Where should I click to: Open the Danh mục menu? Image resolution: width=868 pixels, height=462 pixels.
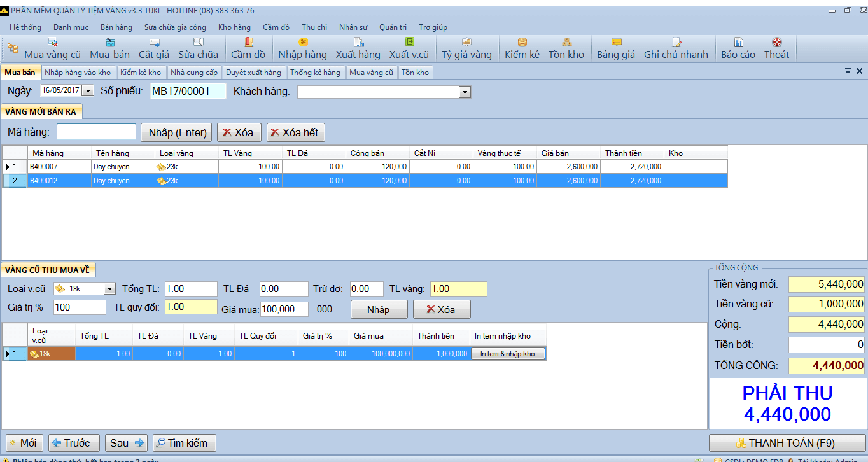(71, 27)
